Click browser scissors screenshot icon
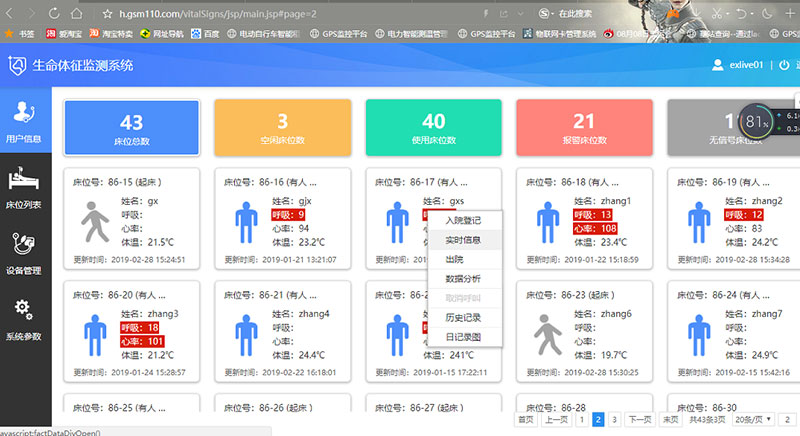800x436 pixels. pos(717,14)
